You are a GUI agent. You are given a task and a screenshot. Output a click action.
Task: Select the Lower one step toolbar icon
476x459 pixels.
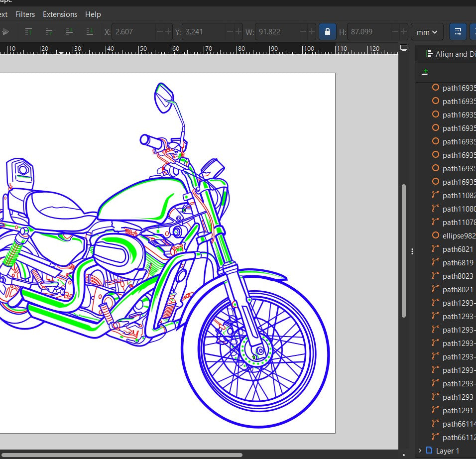coord(69,31)
